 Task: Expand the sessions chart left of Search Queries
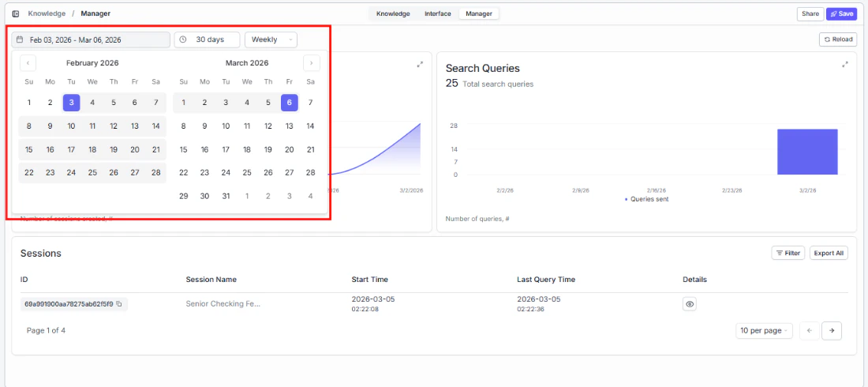point(420,65)
